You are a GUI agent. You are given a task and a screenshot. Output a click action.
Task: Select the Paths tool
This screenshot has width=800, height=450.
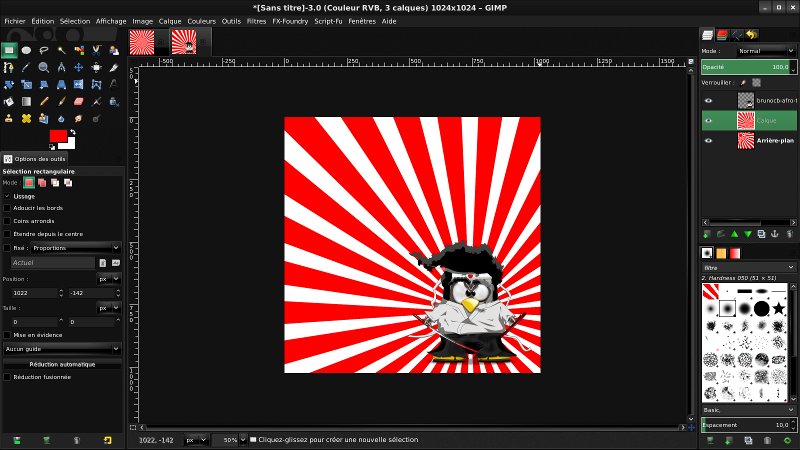click(x=9, y=67)
